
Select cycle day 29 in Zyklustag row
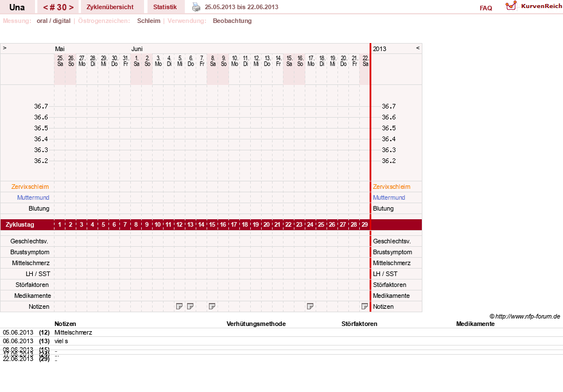point(364,224)
